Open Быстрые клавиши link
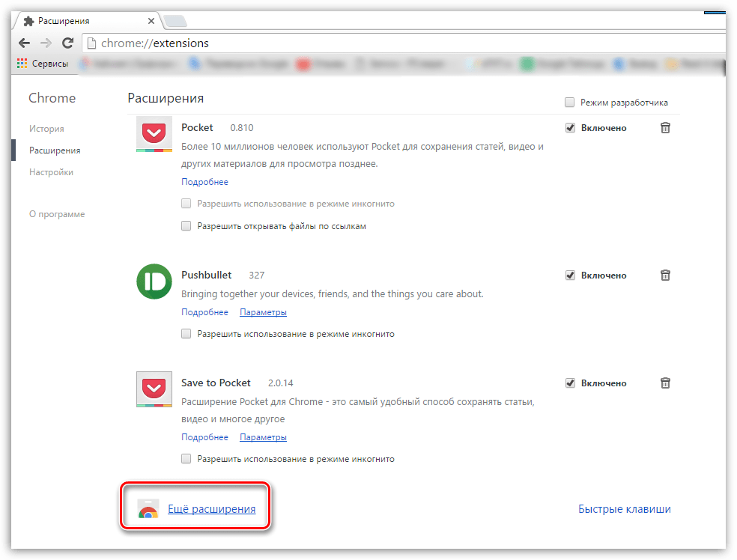Screen dimensions: 737x560 pos(624,509)
